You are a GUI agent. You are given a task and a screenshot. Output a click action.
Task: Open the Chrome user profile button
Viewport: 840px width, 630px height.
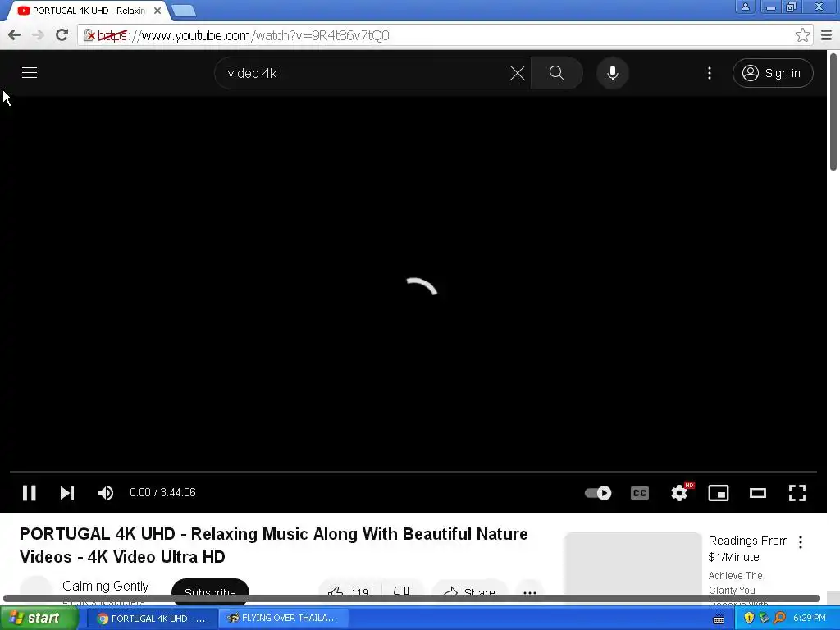click(x=745, y=7)
